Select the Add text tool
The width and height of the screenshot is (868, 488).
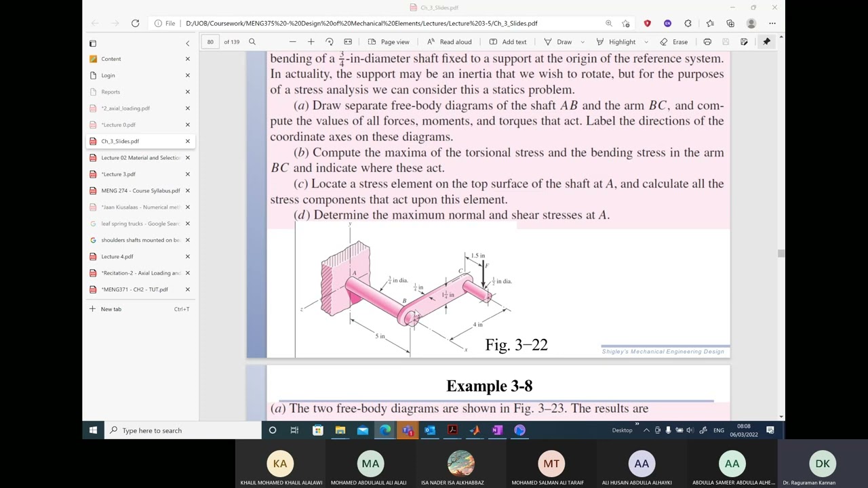(508, 42)
